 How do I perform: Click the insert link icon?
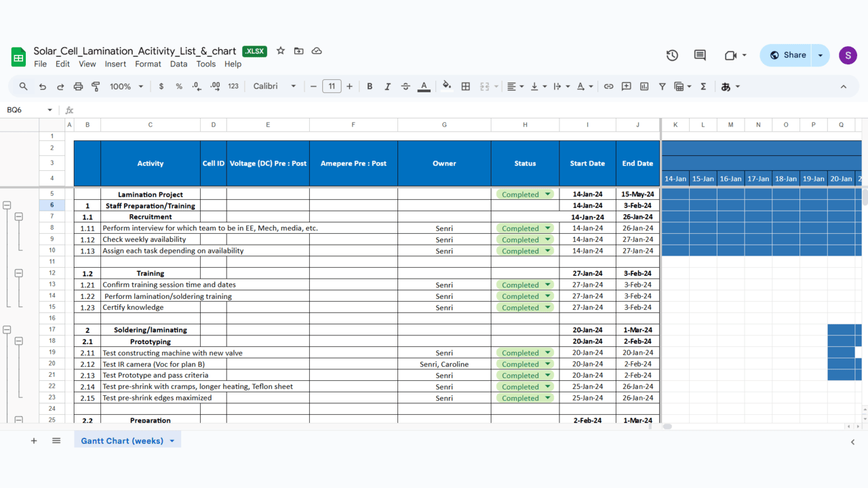(x=608, y=87)
